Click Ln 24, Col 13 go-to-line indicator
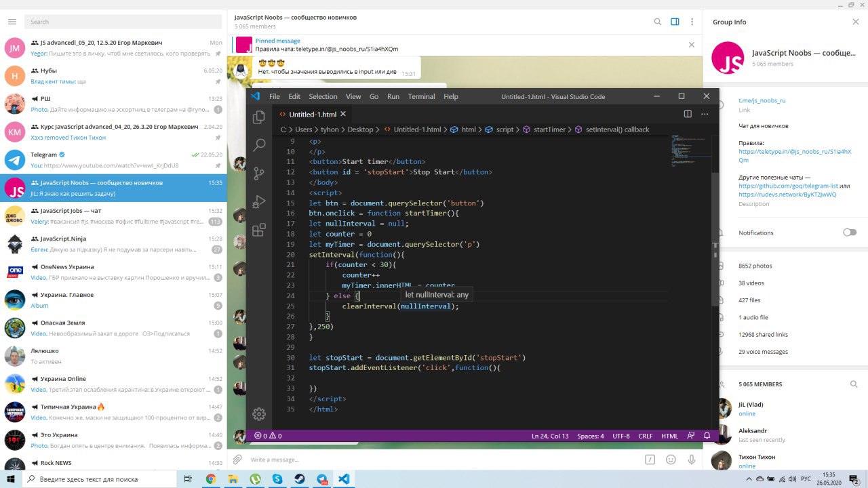Screen dimensions: 868x488 [550, 436]
